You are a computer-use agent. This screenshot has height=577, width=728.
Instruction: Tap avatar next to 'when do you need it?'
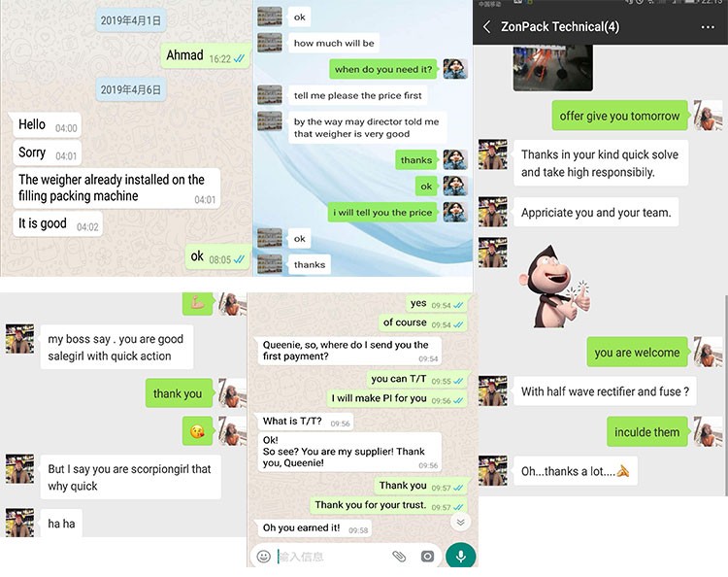click(x=455, y=69)
